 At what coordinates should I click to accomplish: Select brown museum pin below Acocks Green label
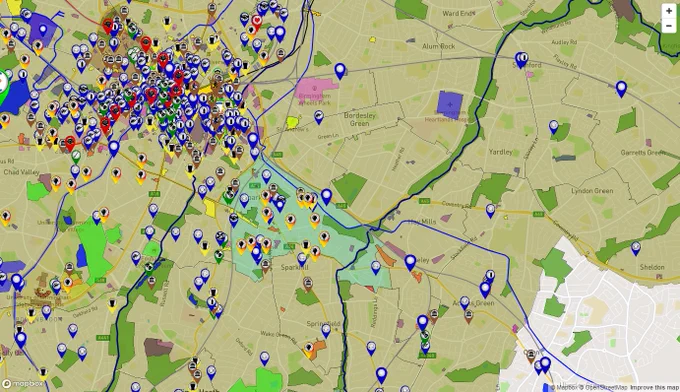coord(468,317)
